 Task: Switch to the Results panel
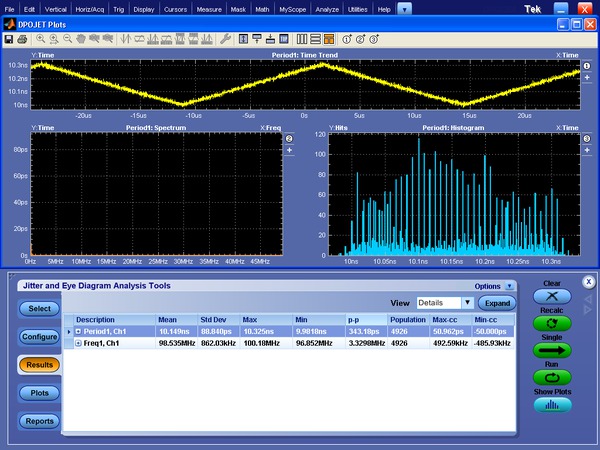click(x=39, y=365)
